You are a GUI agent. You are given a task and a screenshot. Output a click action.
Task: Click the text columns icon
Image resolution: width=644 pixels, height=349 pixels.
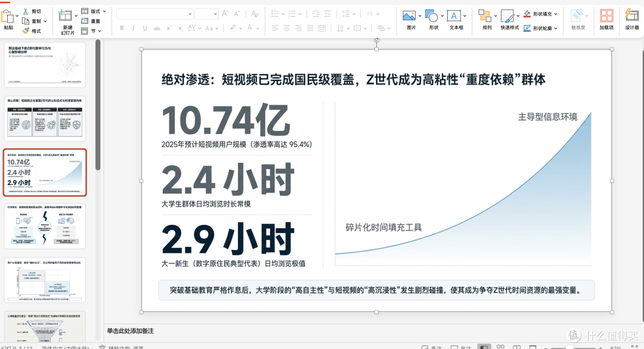point(370,14)
